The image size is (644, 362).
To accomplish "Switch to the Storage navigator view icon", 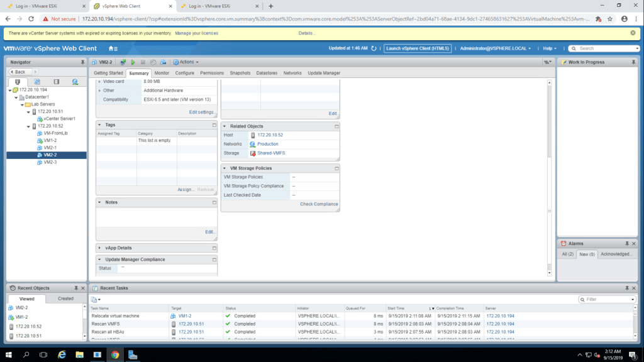I will coord(56,82).
